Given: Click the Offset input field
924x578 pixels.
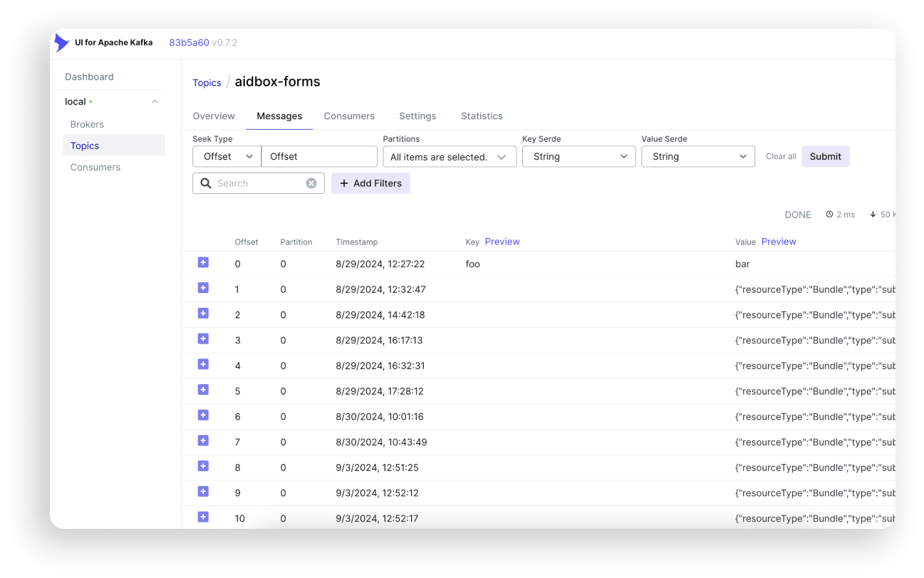Looking at the screenshot, I should [x=319, y=157].
